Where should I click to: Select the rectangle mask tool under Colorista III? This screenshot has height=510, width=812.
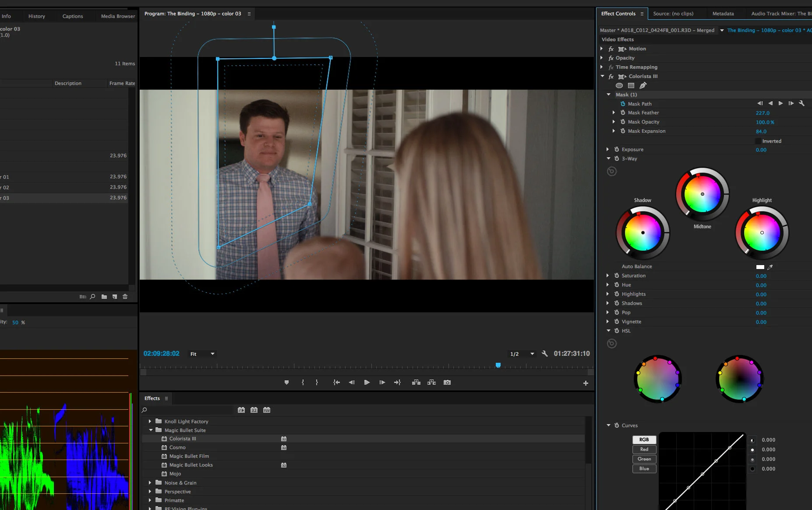coord(631,85)
